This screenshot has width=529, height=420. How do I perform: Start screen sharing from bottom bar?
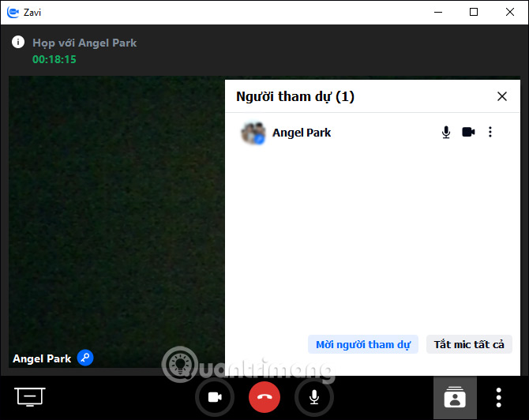pos(30,397)
